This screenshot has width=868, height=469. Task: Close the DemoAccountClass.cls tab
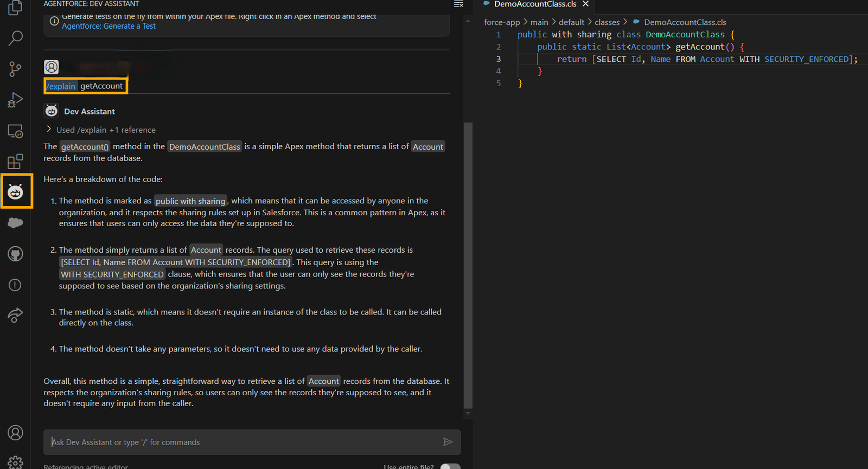coord(585,4)
